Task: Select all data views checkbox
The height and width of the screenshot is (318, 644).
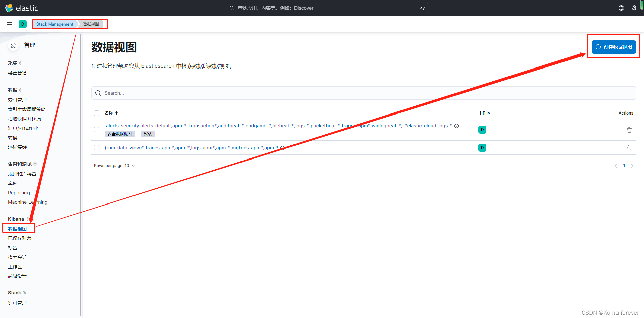Action: [97, 113]
